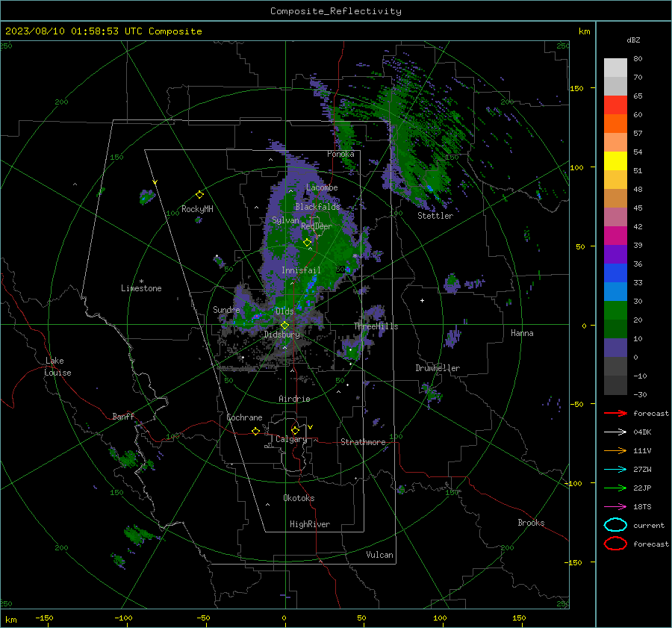Click the Brooks city label
The image size is (672, 628).
[531, 523]
